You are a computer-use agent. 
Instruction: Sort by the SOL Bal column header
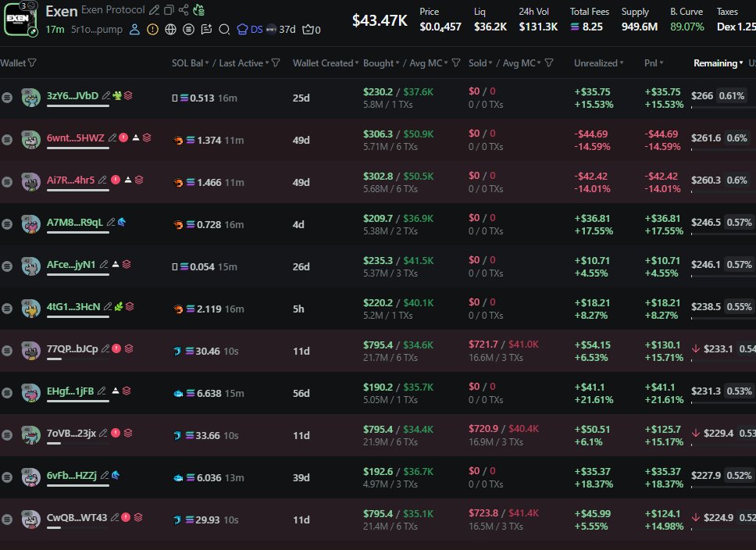coord(190,63)
